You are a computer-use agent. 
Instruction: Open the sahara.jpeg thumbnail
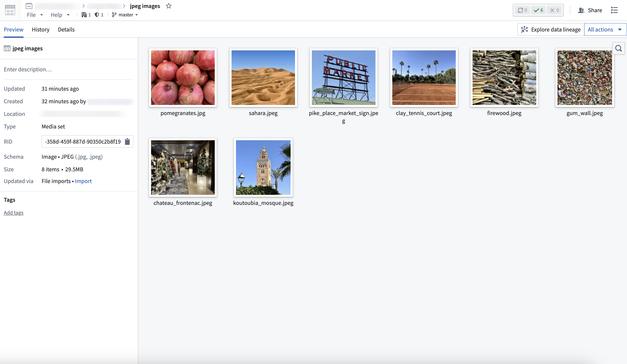263,78
